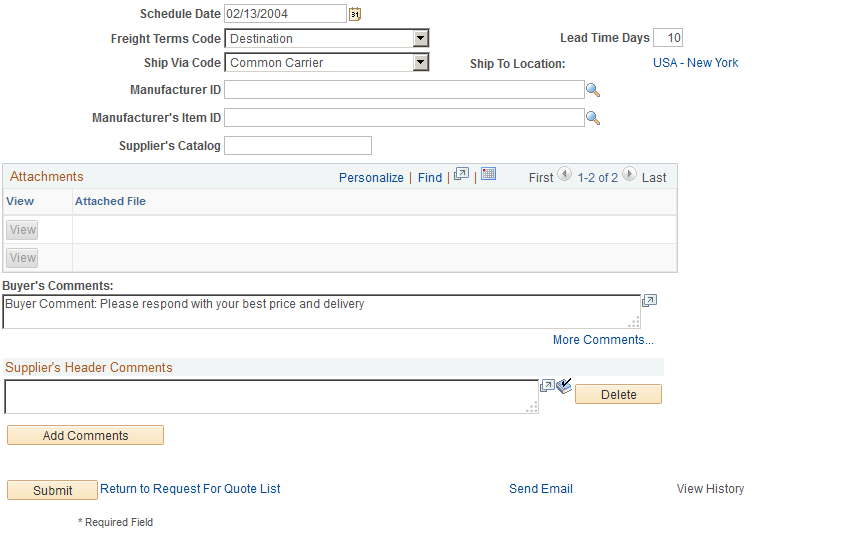
Task: Sort by the Attached File column header
Action: pos(110,201)
